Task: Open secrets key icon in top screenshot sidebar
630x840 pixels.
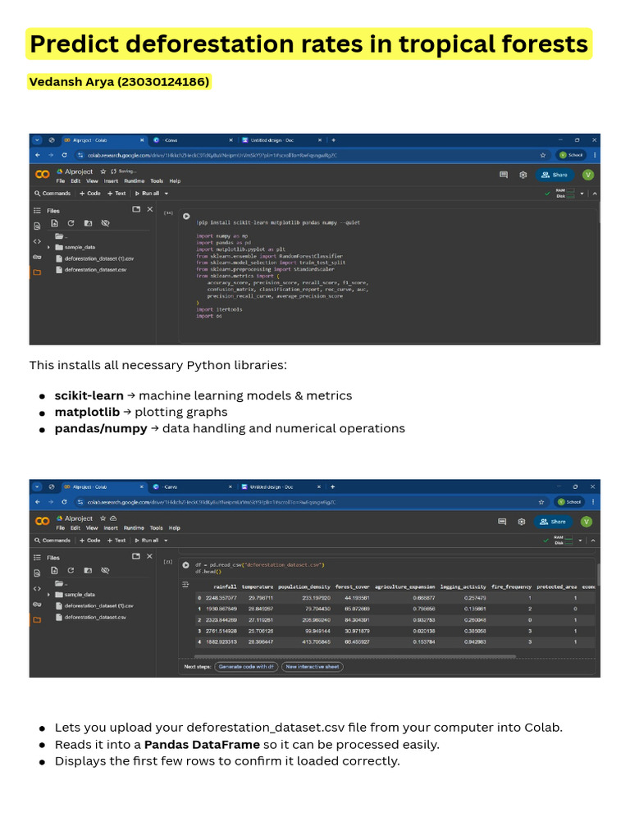Action: 37,257
